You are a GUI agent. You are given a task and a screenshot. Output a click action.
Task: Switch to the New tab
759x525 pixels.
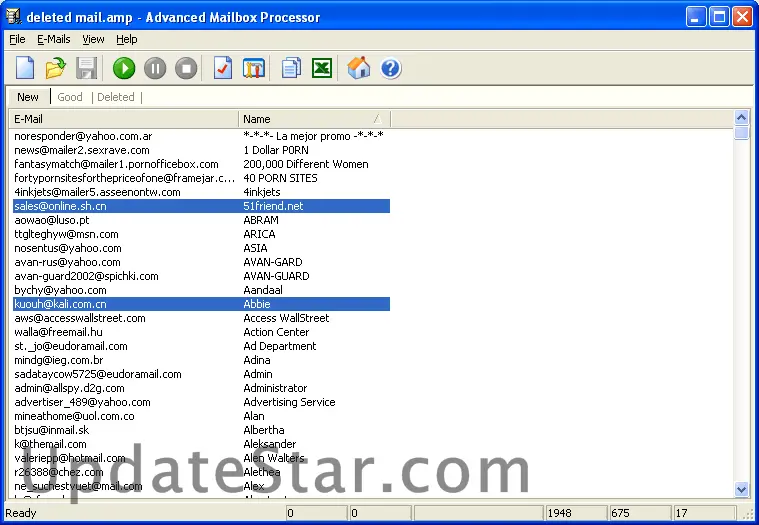coord(28,97)
